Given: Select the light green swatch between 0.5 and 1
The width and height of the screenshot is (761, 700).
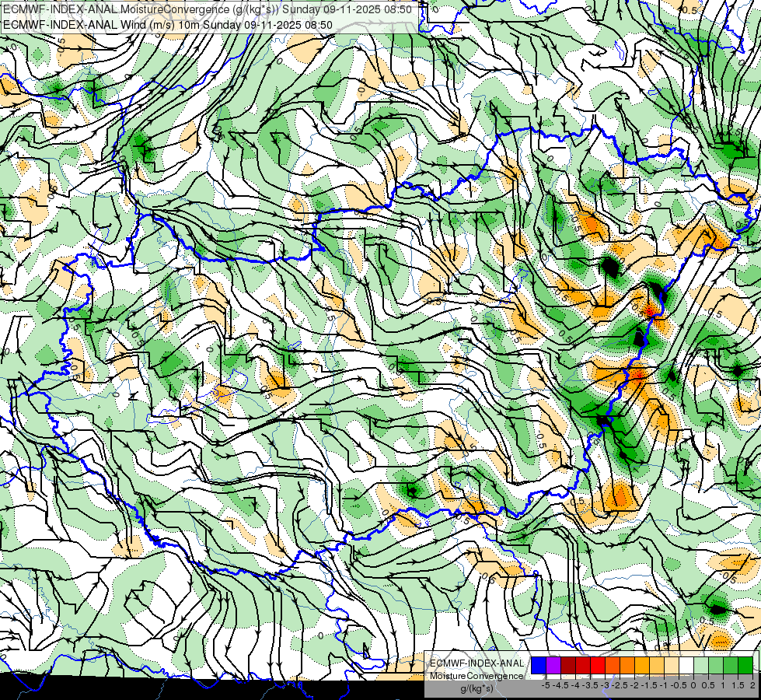Looking at the screenshot, I should coord(716,665).
